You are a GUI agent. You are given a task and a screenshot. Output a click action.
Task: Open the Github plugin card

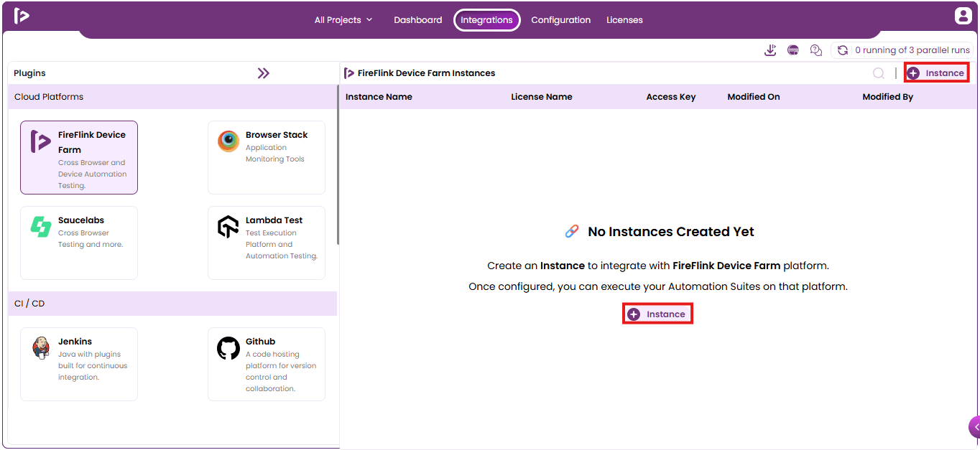267,364
